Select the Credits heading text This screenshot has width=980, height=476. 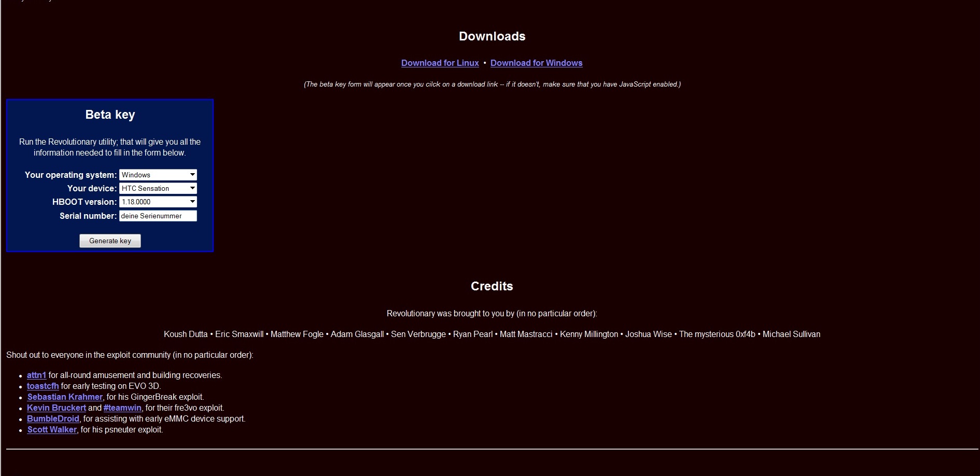[492, 286]
